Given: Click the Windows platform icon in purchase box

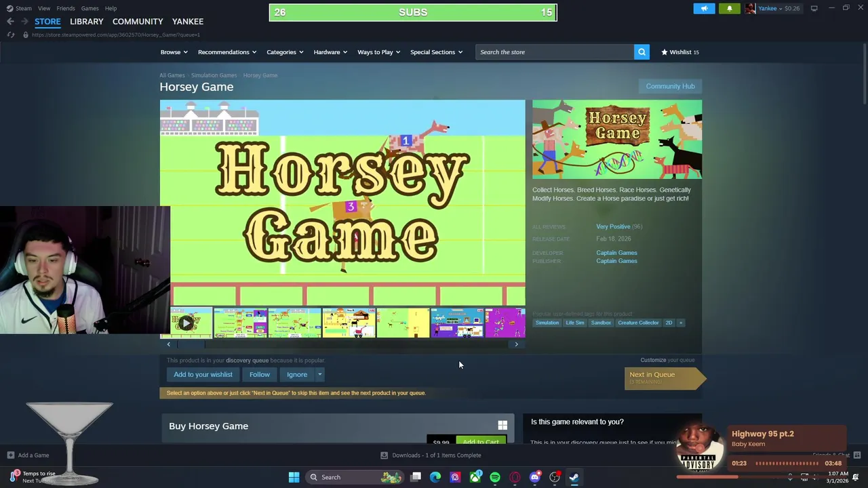Looking at the screenshot, I should 502,426.
